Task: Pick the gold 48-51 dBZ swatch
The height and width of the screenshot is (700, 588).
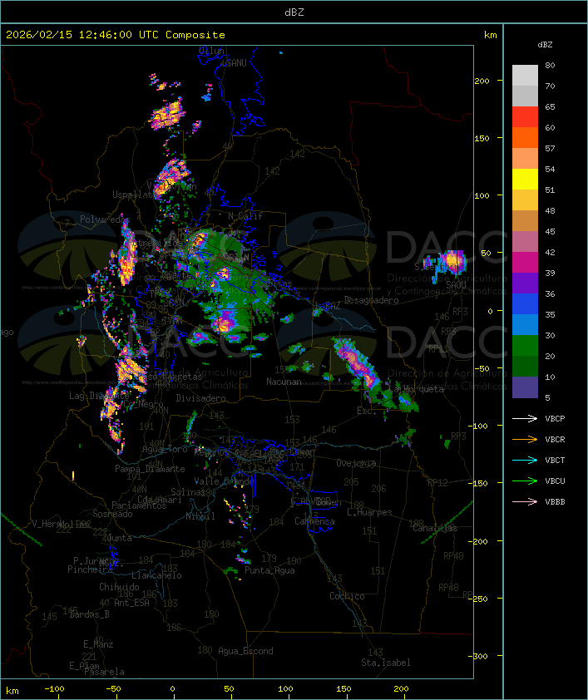Action: [525, 200]
